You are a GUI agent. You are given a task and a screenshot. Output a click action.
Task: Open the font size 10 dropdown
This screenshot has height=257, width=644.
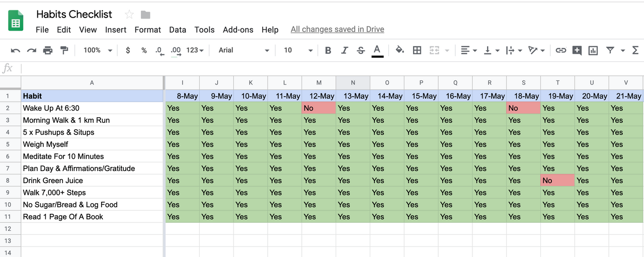pos(298,50)
